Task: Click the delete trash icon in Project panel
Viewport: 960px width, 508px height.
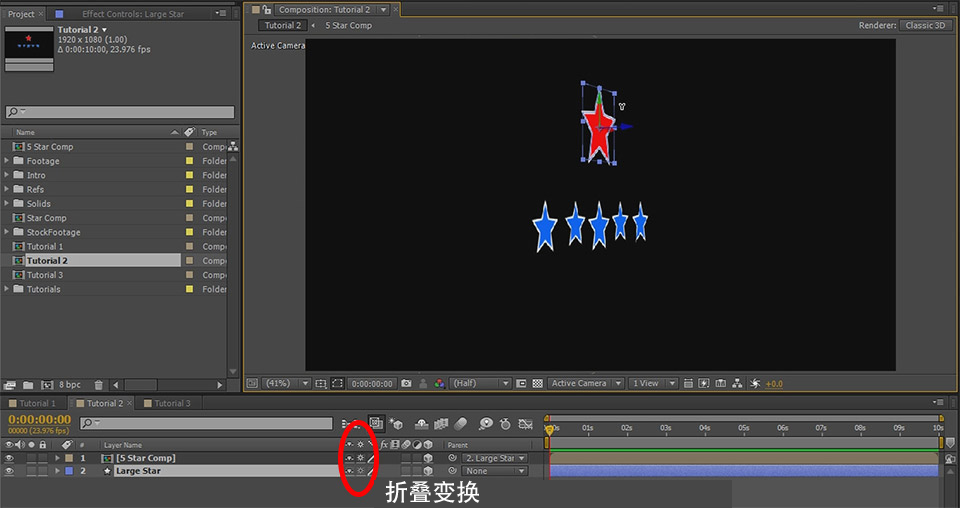Action: coord(98,384)
